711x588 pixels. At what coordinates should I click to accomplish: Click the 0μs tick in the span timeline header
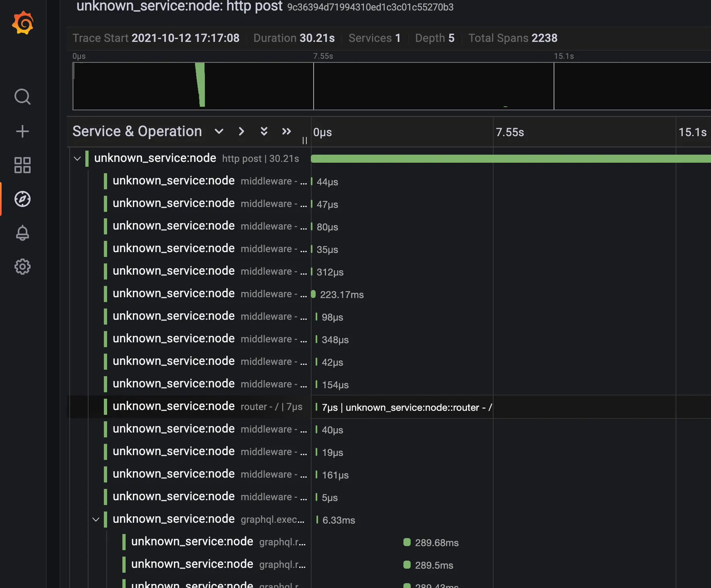(322, 132)
